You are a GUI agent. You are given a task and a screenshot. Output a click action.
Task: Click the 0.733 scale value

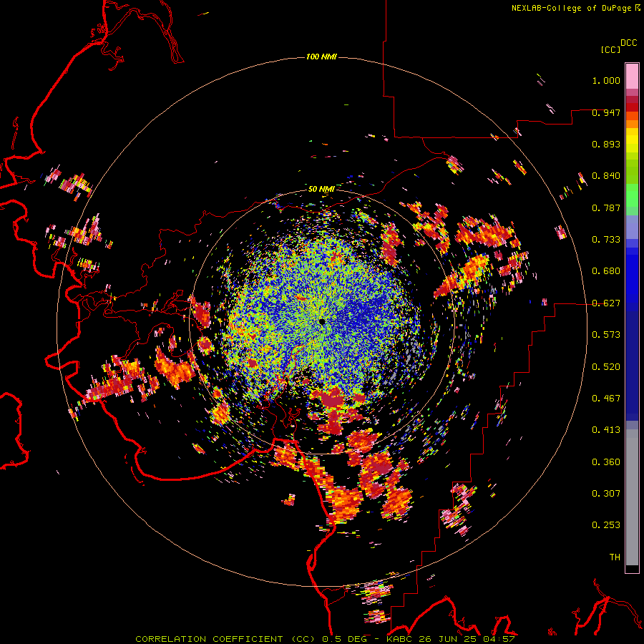606,240
